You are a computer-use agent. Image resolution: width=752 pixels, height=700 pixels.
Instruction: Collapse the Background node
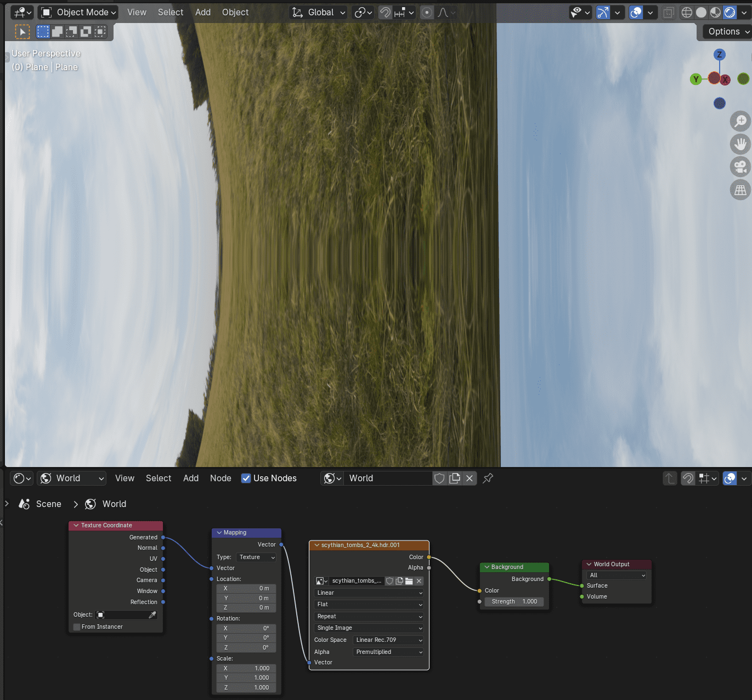[487, 567]
